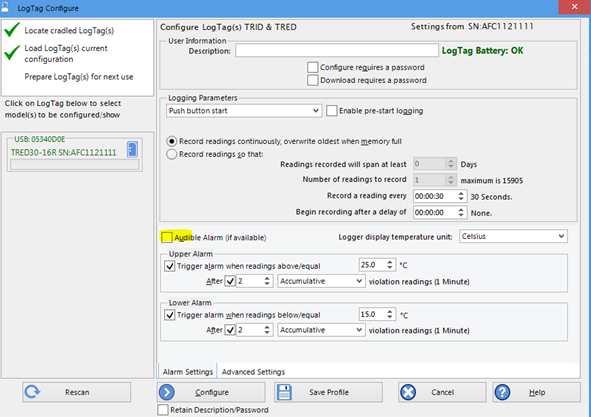Click the Description text field
This screenshot has height=417, width=591.
pyautogui.click(x=337, y=51)
